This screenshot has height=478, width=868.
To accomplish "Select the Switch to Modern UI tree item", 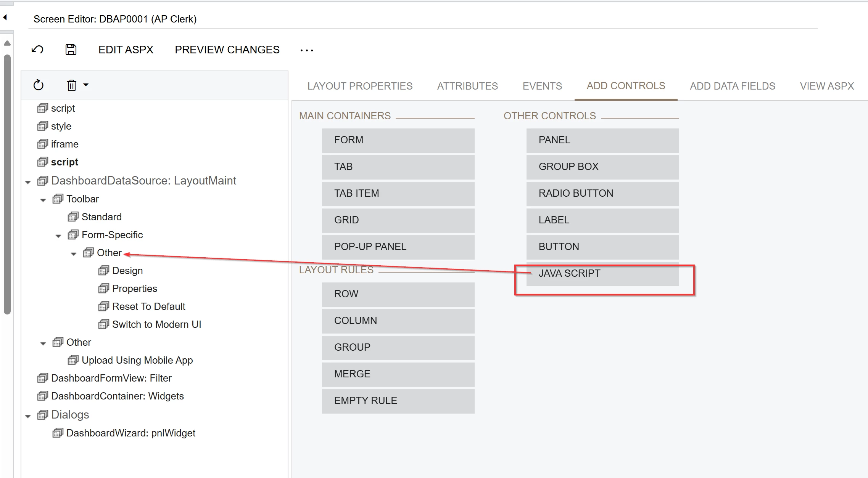I will coord(156,324).
